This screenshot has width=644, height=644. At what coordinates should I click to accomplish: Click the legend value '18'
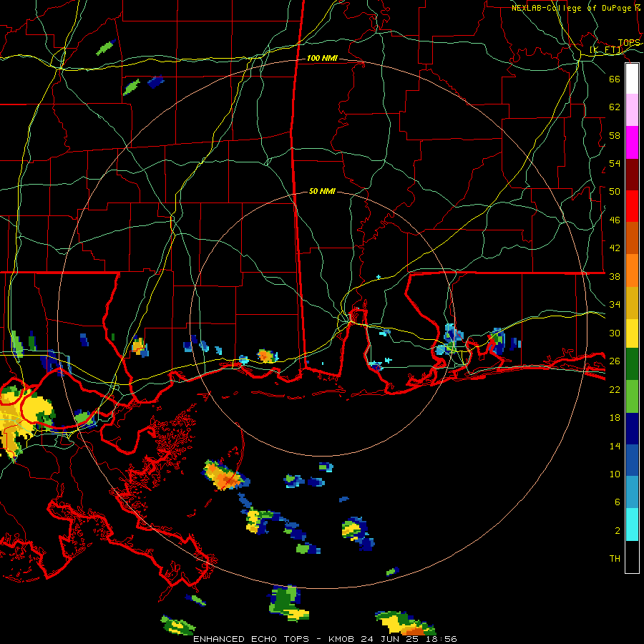tap(615, 418)
